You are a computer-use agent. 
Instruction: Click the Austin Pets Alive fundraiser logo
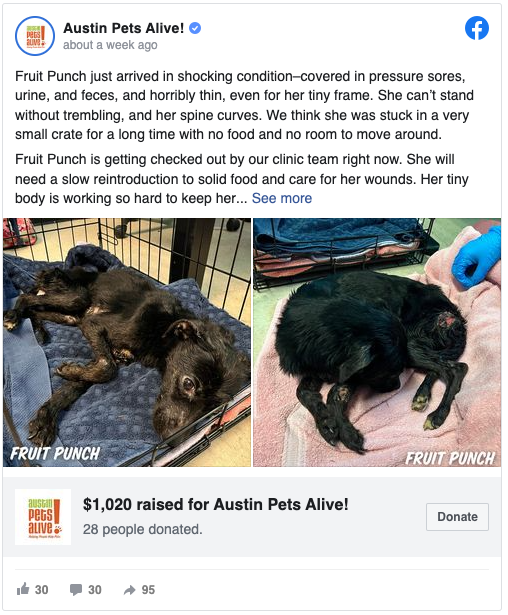[43, 517]
